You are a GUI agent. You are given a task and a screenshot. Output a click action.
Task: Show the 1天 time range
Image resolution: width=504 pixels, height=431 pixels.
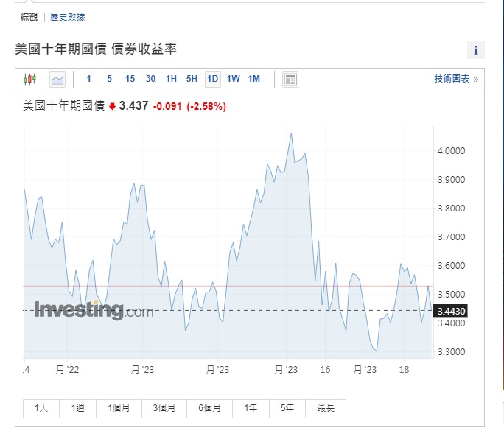coord(41,408)
